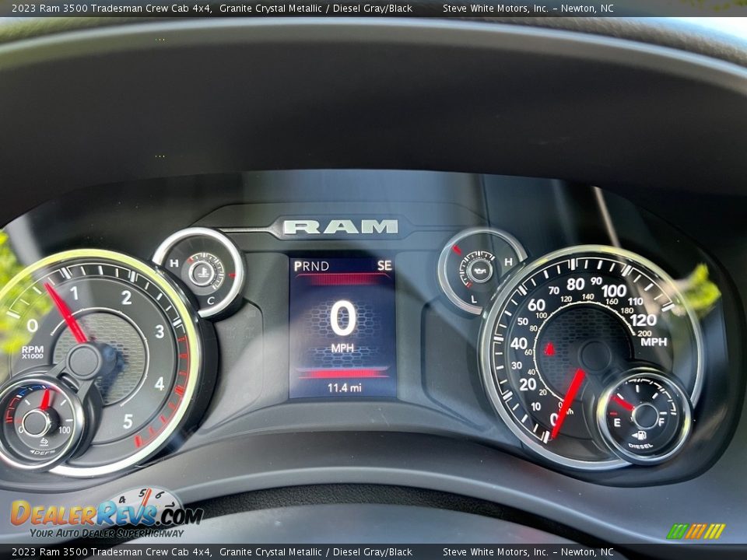Tap the oil pressure gauge icon
The height and width of the screenshot is (560, 747).
click(479, 271)
